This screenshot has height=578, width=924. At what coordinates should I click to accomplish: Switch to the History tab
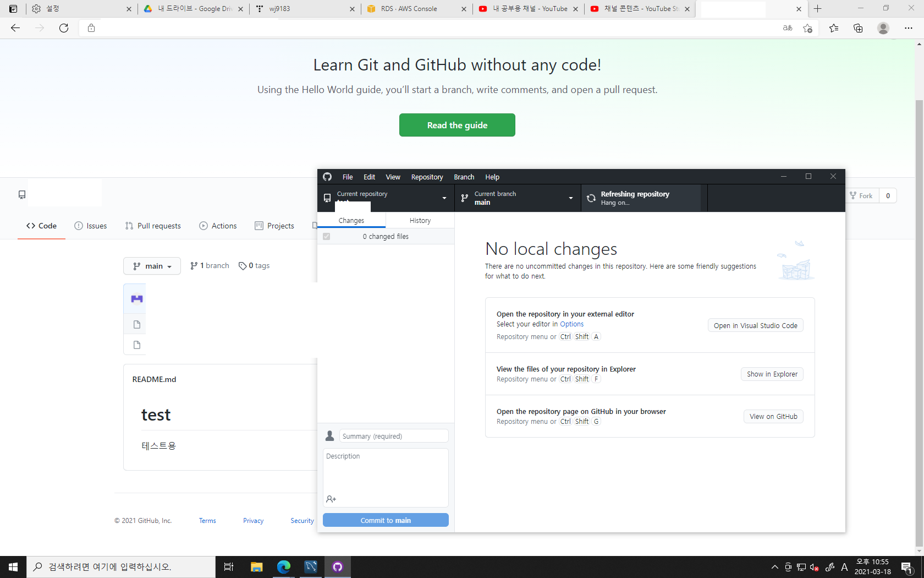[420, 220]
